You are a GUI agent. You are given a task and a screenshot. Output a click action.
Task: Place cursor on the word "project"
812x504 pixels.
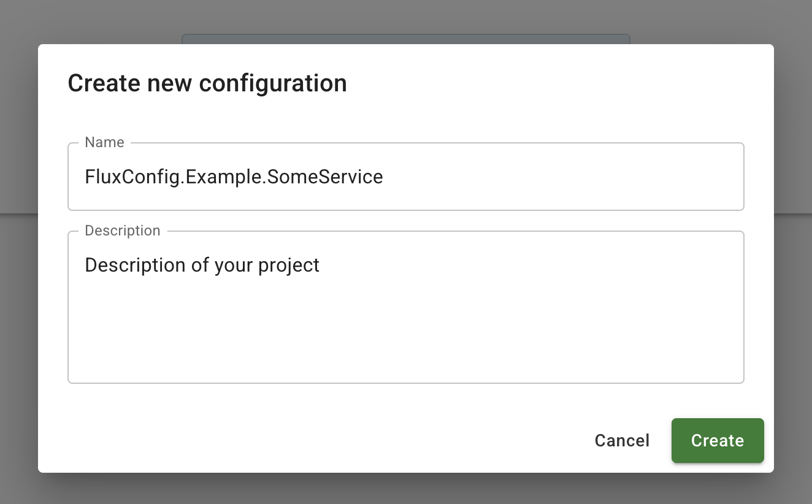coord(288,265)
